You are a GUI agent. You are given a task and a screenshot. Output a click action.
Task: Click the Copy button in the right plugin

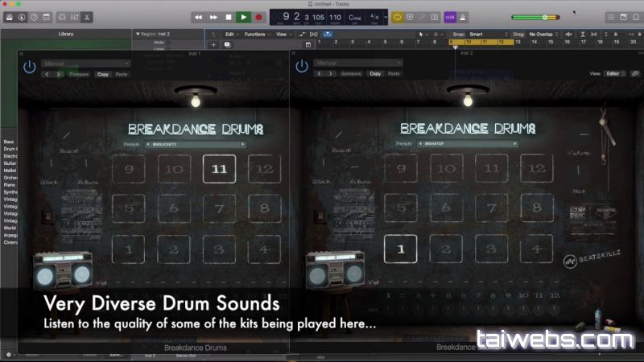(x=375, y=74)
